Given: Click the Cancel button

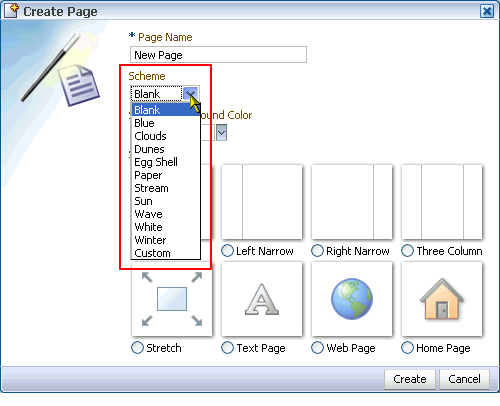Looking at the screenshot, I should click(x=464, y=379).
